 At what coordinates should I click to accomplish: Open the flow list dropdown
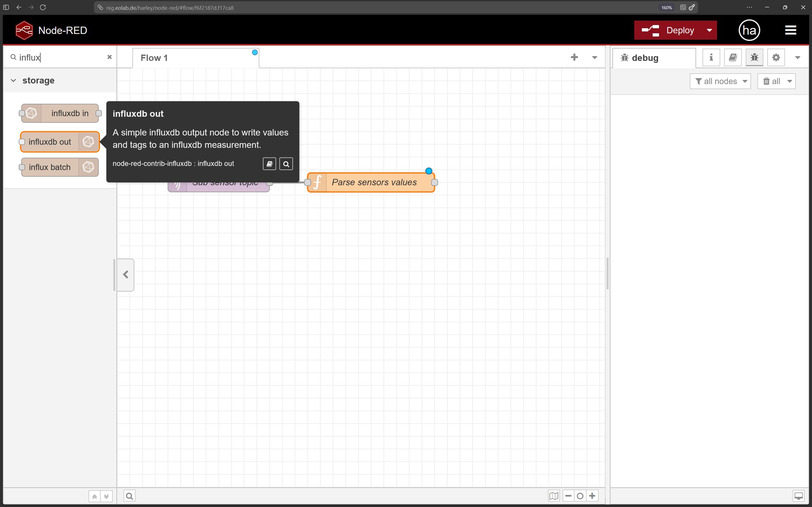594,57
